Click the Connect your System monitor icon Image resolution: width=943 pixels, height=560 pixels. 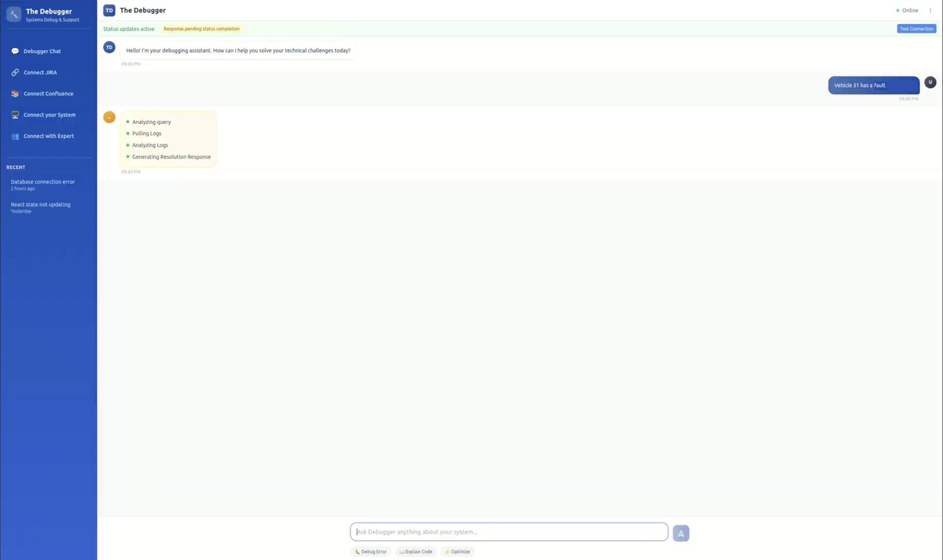pos(15,115)
